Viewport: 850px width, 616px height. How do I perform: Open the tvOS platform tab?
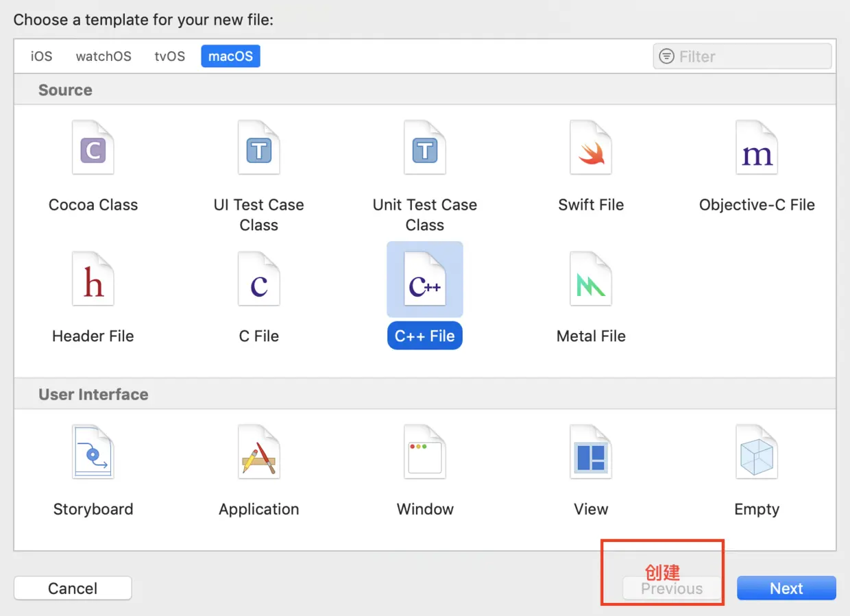(x=170, y=56)
